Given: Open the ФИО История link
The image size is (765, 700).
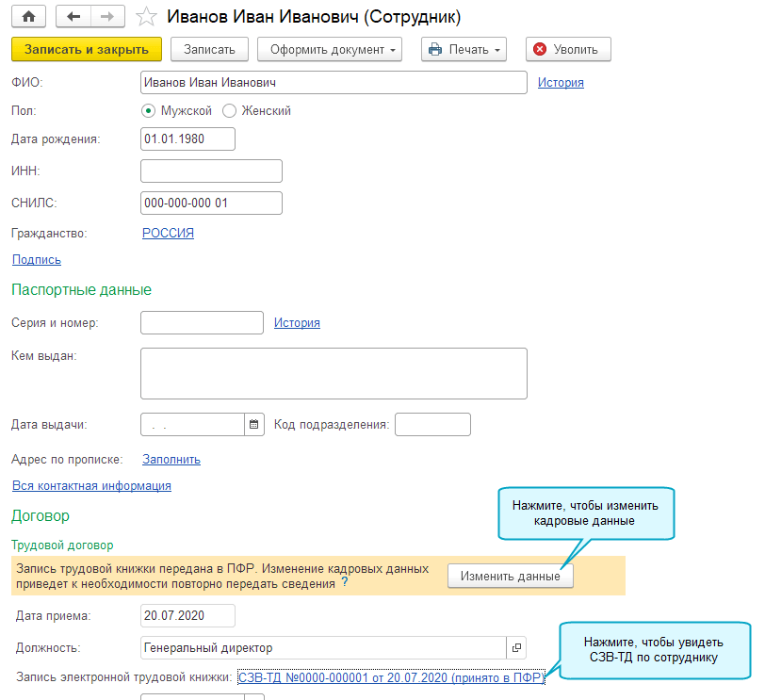Looking at the screenshot, I should point(561,83).
